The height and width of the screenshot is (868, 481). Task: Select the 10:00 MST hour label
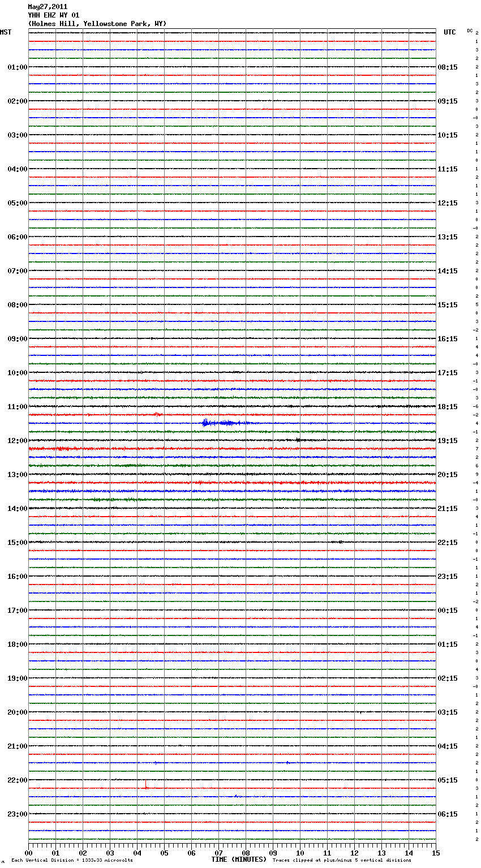pos(17,373)
